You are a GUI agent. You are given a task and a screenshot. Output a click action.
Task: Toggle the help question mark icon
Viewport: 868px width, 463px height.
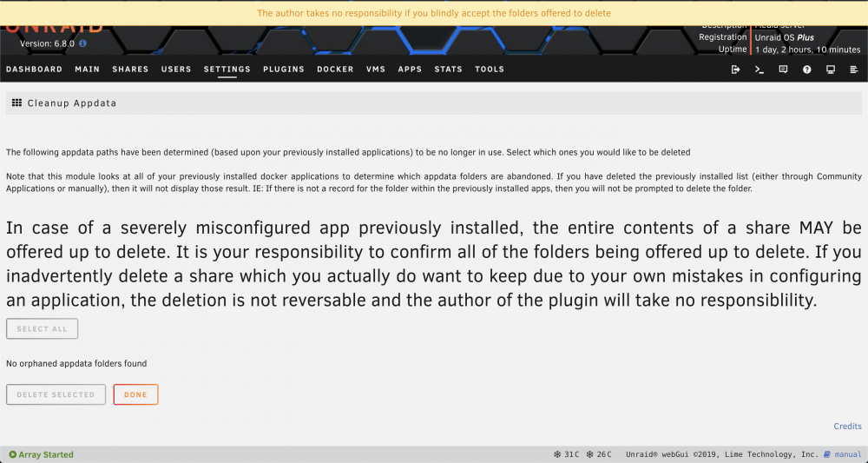pos(807,69)
